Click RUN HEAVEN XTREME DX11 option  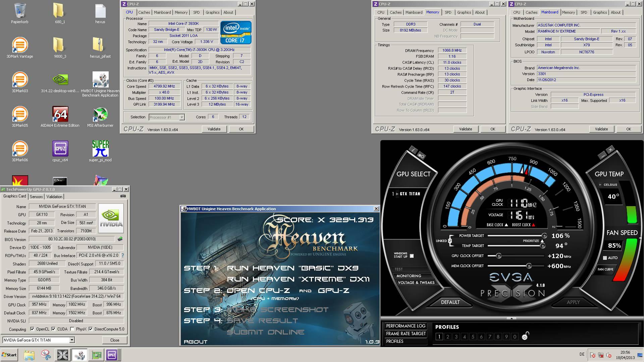click(x=298, y=279)
